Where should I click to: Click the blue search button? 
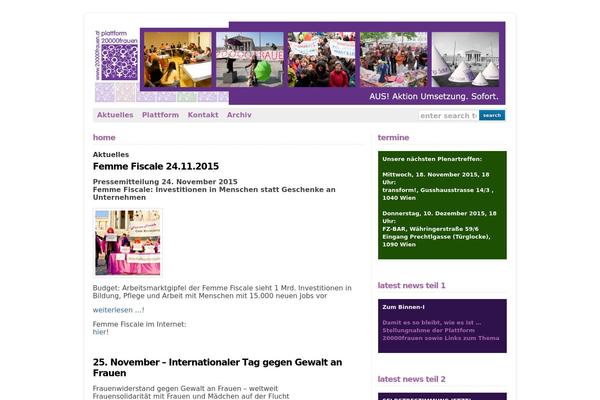click(x=492, y=115)
